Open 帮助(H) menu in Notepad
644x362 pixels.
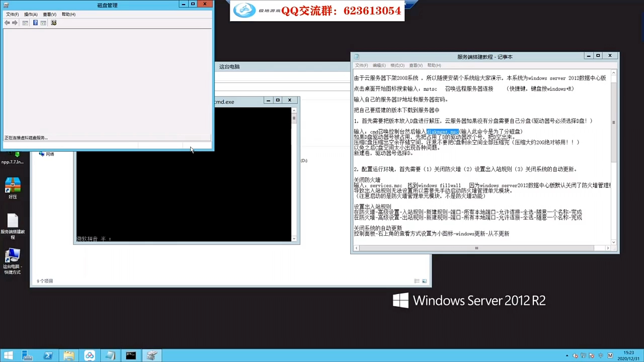tap(434, 65)
